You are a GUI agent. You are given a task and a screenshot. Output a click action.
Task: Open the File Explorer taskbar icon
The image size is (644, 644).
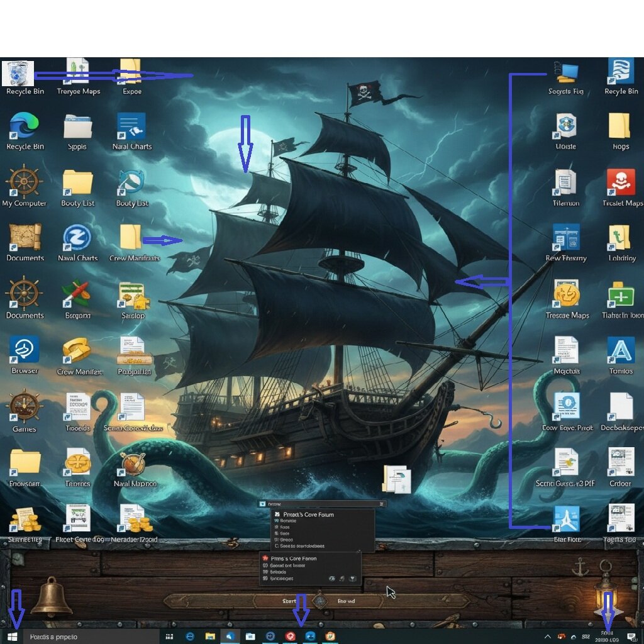pos(210,636)
